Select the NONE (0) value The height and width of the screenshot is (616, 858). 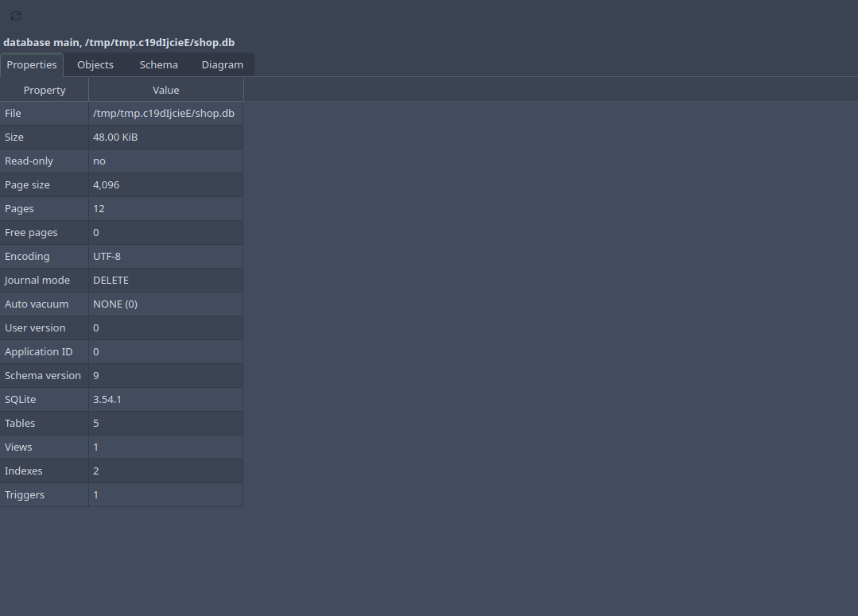tap(166, 304)
